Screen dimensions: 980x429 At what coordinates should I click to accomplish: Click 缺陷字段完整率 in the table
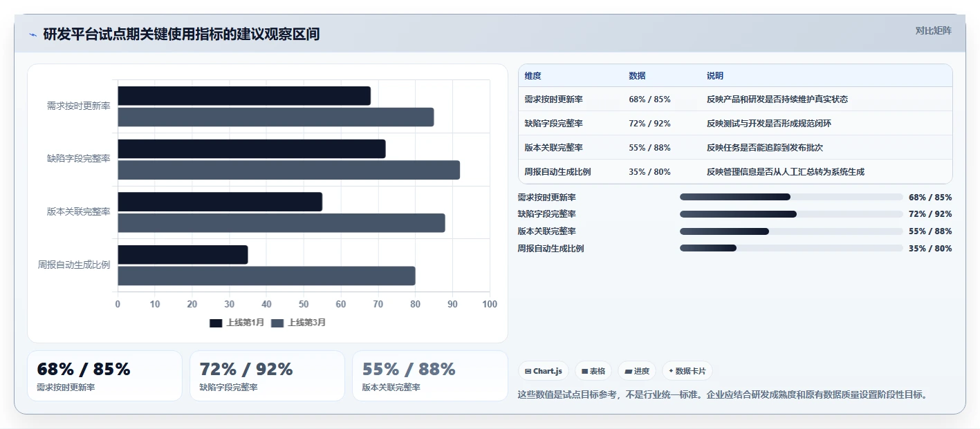[553, 124]
